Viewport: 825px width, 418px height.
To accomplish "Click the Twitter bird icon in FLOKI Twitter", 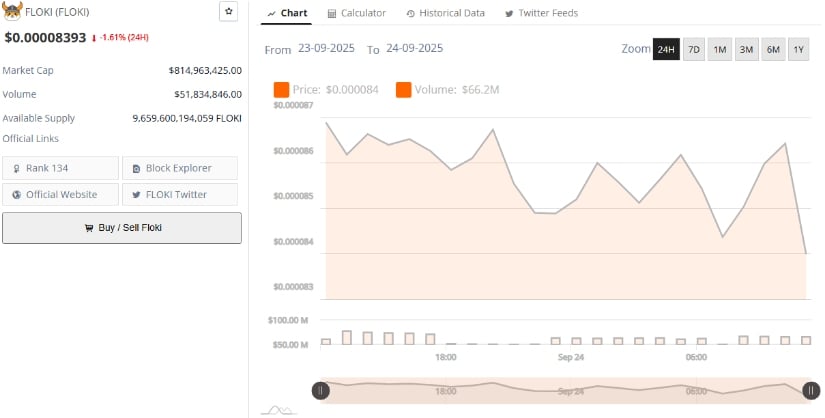I will point(136,195).
